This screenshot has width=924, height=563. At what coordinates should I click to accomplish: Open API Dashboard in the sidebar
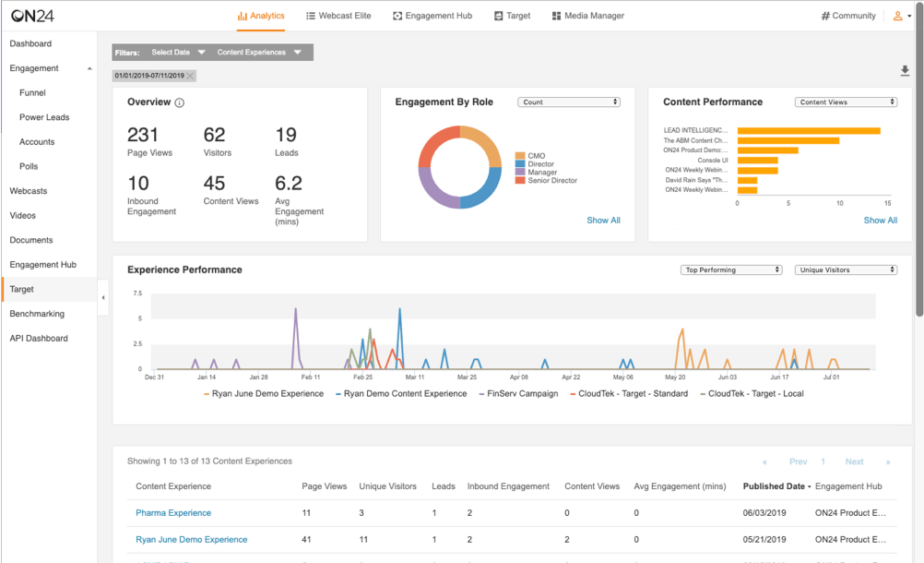pyautogui.click(x=39, y=339)
